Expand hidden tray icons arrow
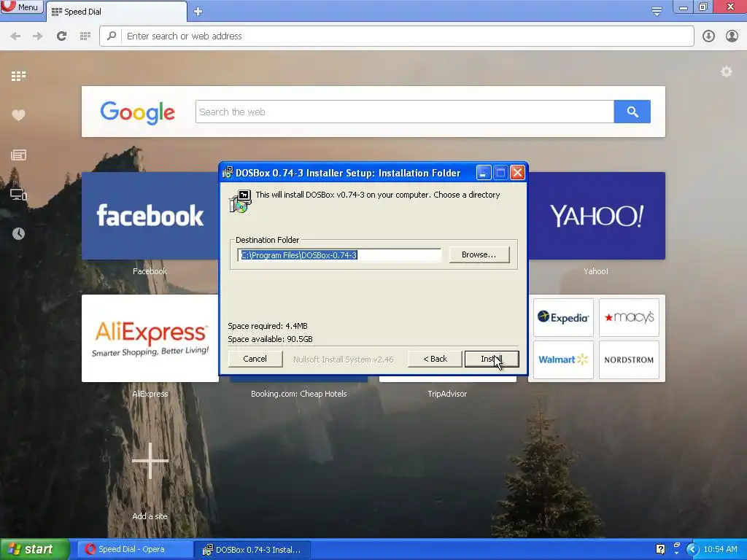The image size is (747, 560). pyautogui.click(x=692, y=550)
